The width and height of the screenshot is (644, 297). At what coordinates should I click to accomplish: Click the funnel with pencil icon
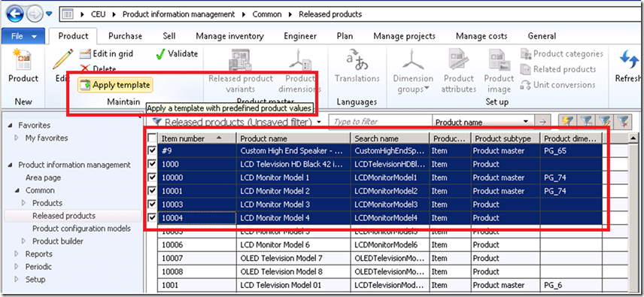click(x=604, y=121)
